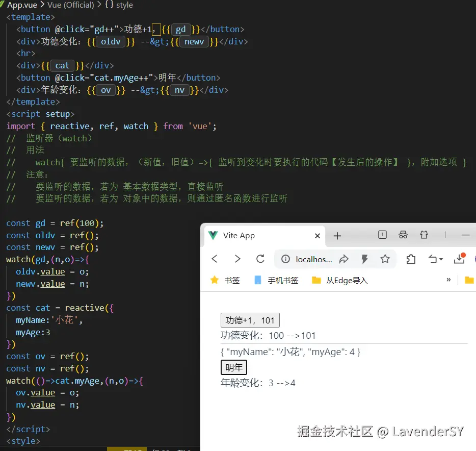Click the browser forward arrow
Screen dimensions: 476x451
click(237, 259)
